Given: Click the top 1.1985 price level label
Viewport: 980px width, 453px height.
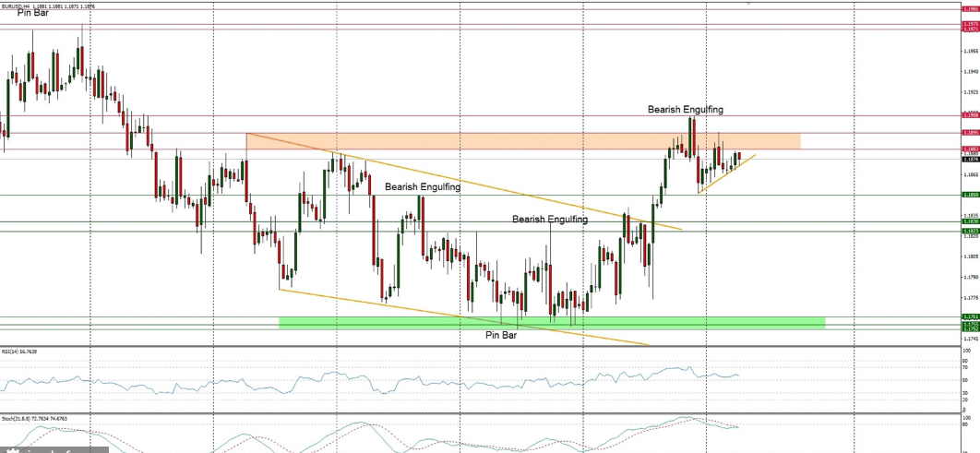Looking at the screenshot, I should coord(970,8).
